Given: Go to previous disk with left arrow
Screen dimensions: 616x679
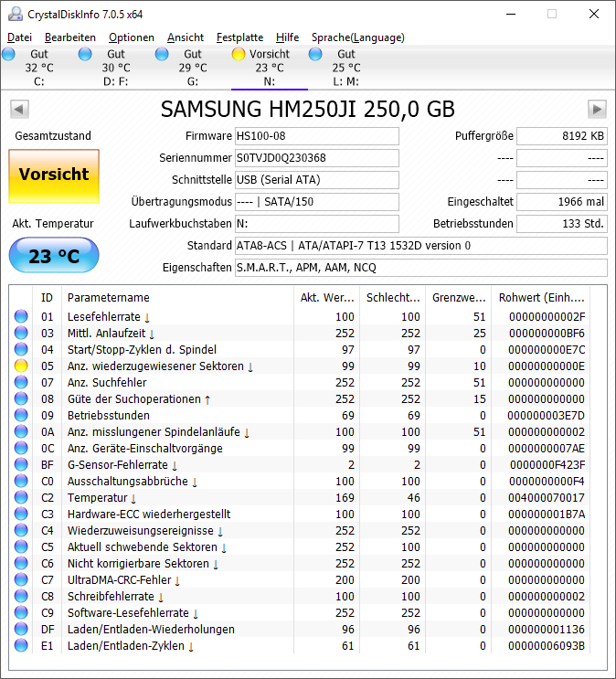Looking at the screenshot, I should tap(19, 109).
